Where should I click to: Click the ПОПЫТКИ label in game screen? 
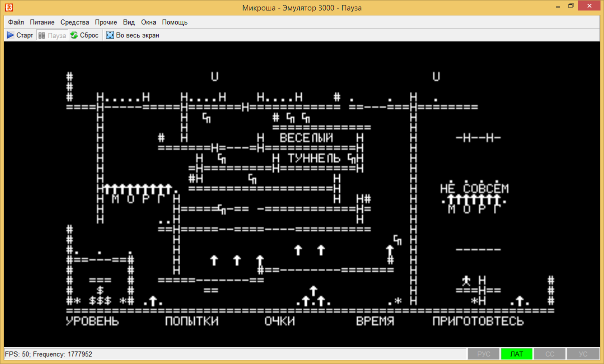coord(192,321)
